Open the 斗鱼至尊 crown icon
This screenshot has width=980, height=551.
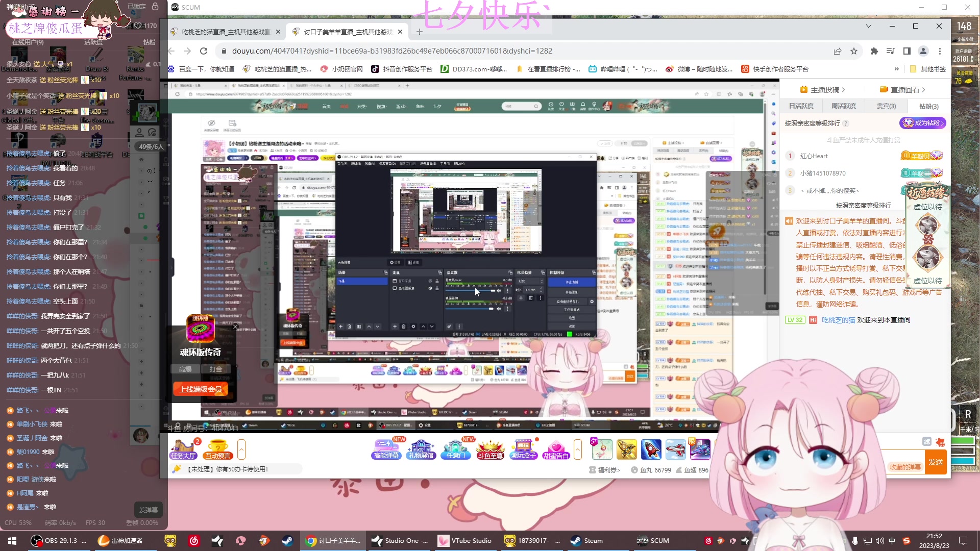tap(490, 449)
